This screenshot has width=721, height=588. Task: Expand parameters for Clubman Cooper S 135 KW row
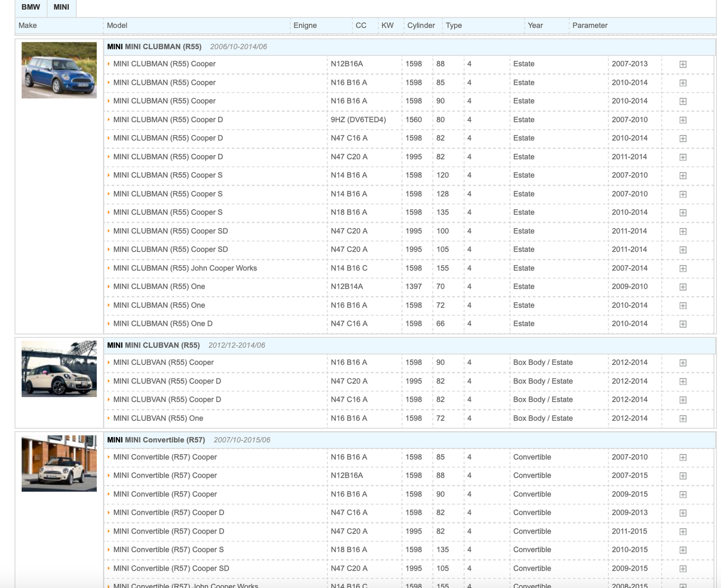point(683,213)
